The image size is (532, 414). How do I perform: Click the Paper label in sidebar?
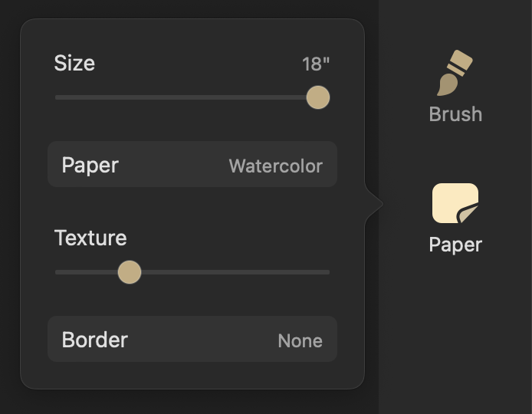455,245
